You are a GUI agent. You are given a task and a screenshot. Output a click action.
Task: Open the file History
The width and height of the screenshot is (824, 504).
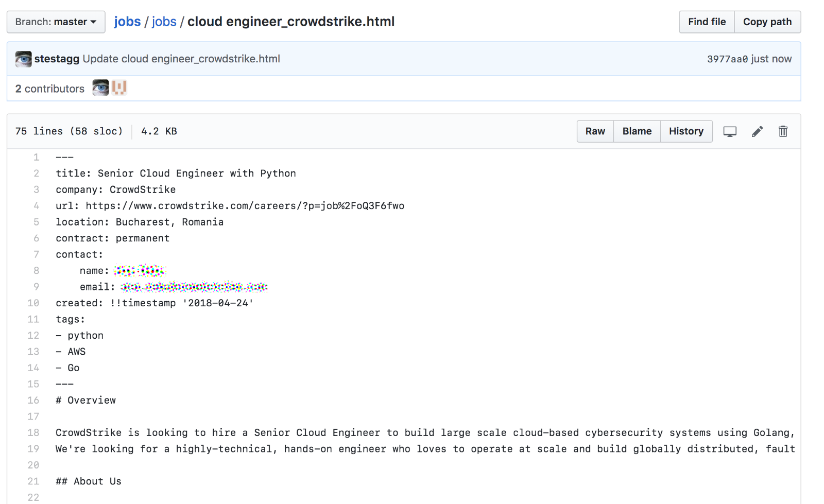[x=686, y=131]
